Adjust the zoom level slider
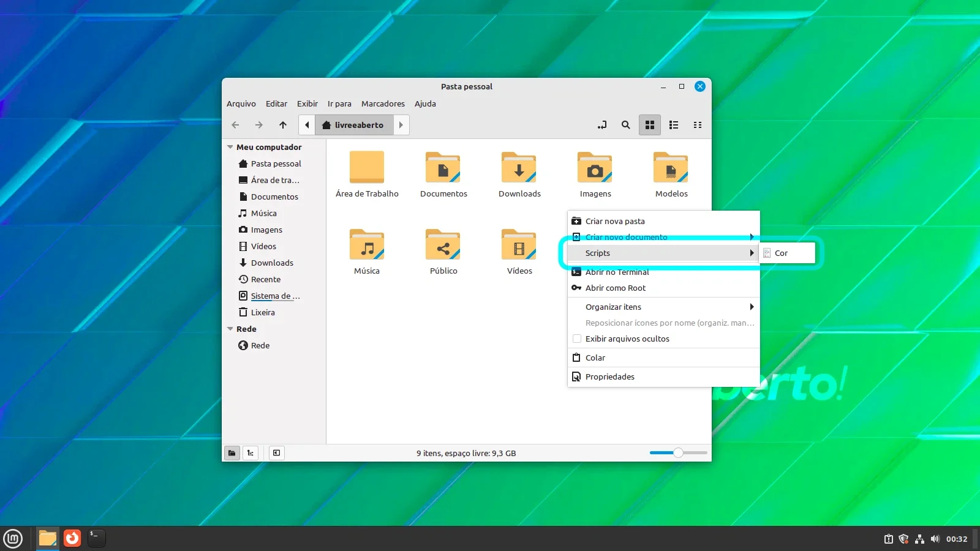 678,453
